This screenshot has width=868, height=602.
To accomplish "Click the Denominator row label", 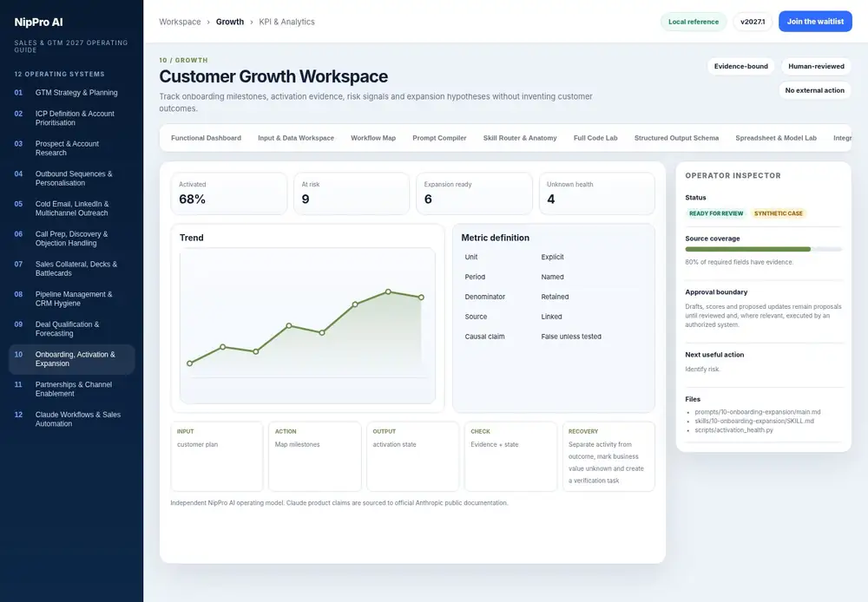I will [485, 297].
